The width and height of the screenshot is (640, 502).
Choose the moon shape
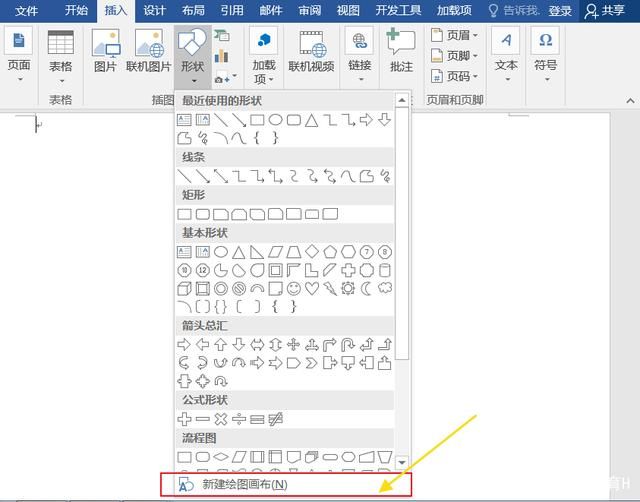tap(367, 289)
